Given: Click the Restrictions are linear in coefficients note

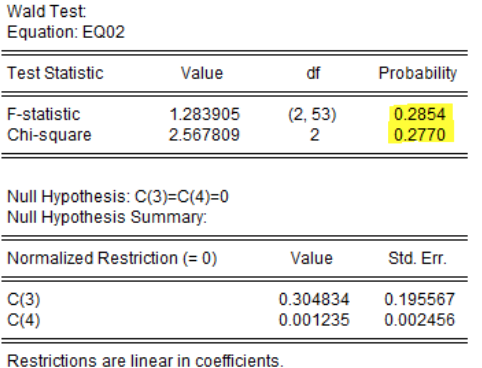Looking at the screenshot, I should (x=145, y=361).
